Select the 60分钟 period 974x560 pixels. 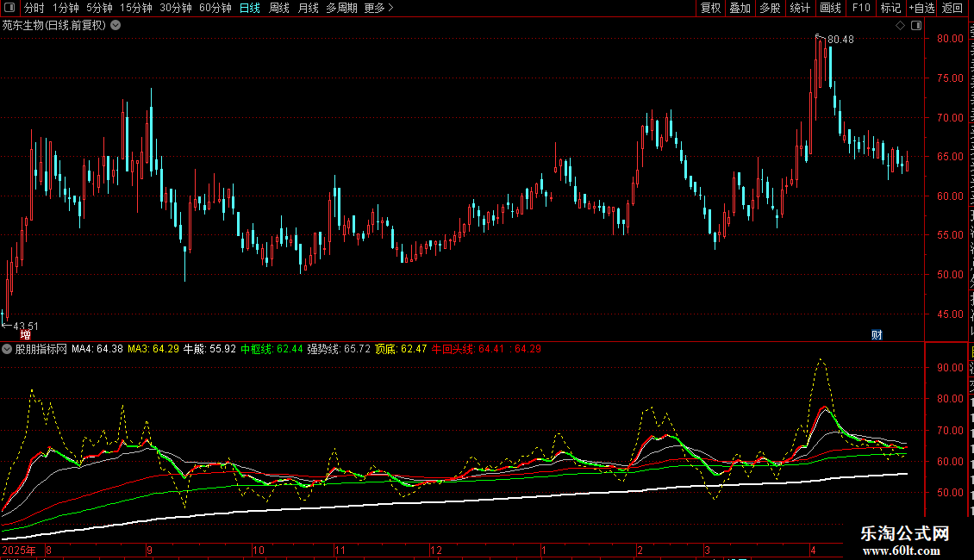point(215,8)
